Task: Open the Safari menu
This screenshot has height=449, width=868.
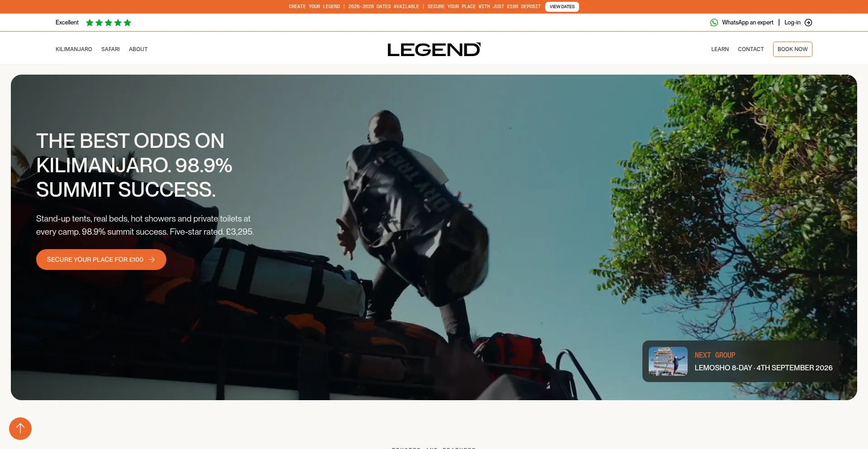Action: [x=110, y=49]
